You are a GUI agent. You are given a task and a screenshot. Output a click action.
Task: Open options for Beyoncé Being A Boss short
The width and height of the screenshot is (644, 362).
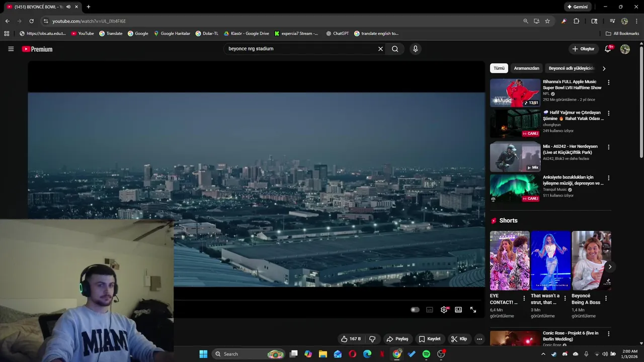click(x=606, y=298)
